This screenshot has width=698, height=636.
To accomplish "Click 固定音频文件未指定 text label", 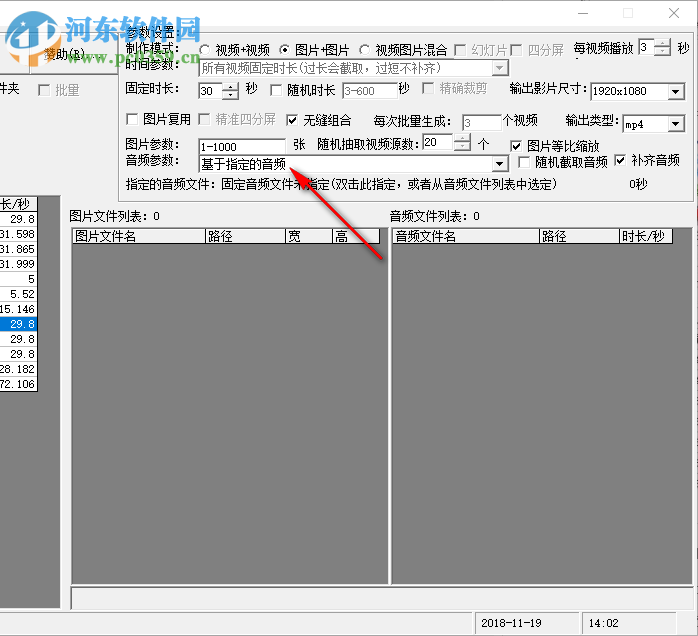I will tap(275, 184).
